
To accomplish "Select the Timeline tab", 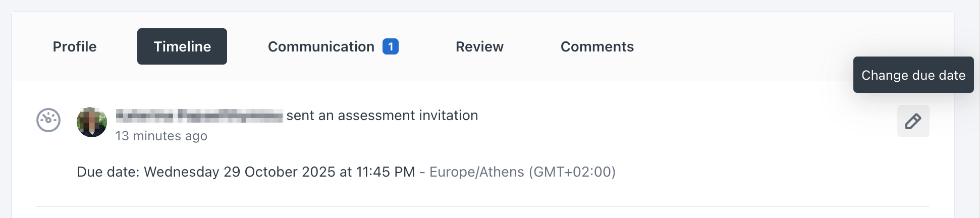I will click(182, 46).
